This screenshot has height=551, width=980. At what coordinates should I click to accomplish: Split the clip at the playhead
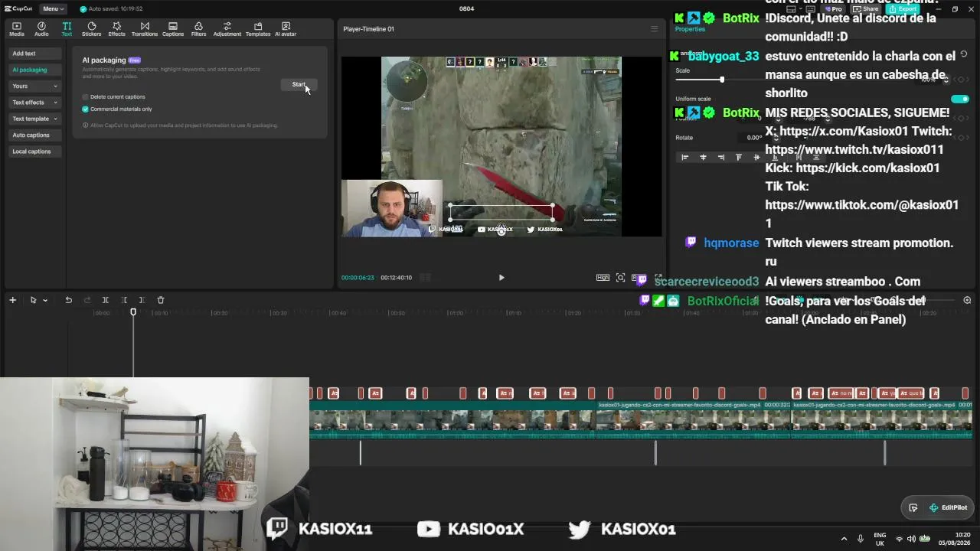106,300
